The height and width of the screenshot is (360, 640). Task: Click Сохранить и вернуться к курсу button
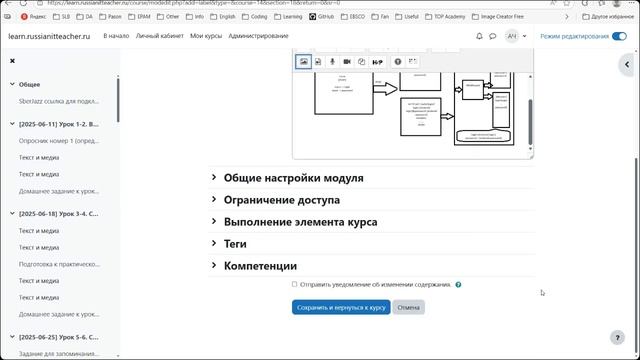coord(341,307)
